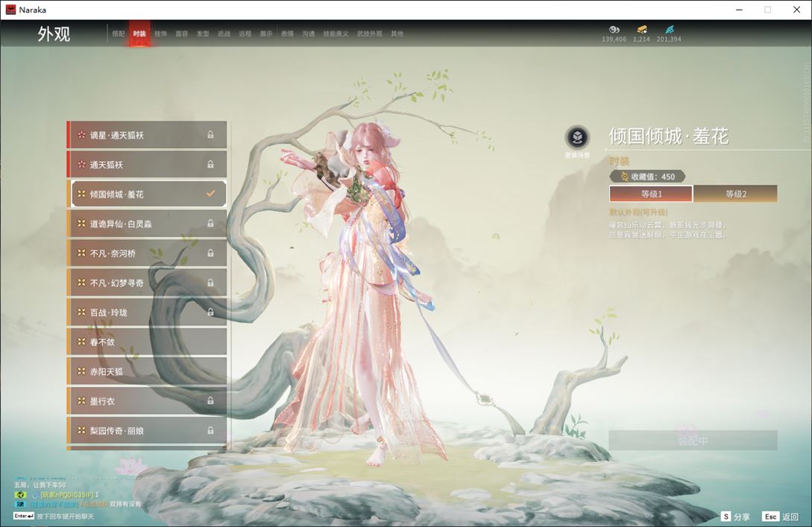Select the 谪星·通天狐袄 outfit
This screenshot has width=812, height=527.
tap(147, 135)
